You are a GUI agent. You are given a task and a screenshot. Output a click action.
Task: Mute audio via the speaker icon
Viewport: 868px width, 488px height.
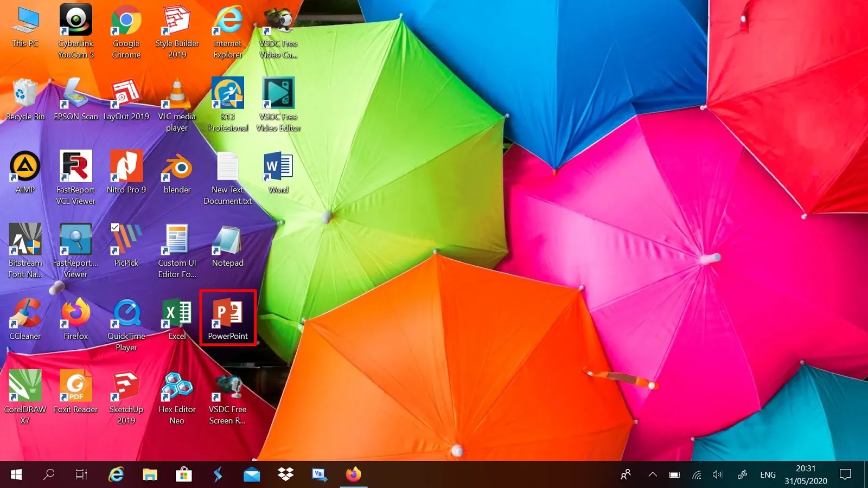click(718, 474)
